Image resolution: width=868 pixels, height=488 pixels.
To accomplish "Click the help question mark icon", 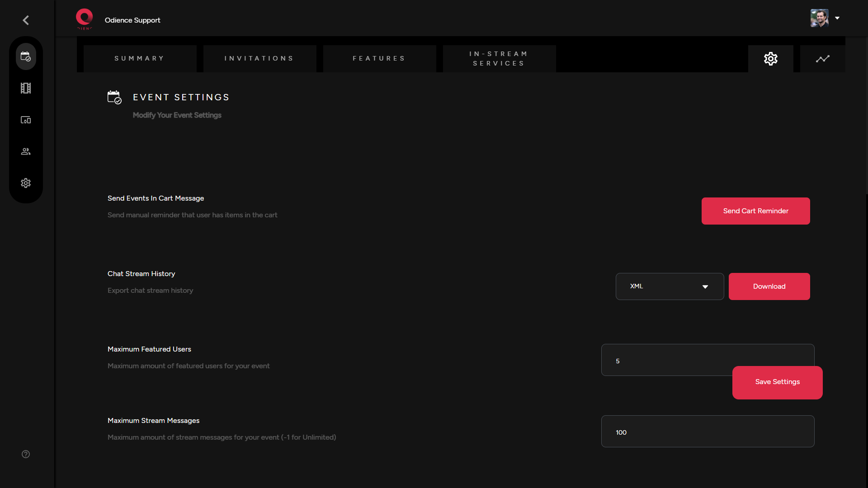I will [26, 454].
